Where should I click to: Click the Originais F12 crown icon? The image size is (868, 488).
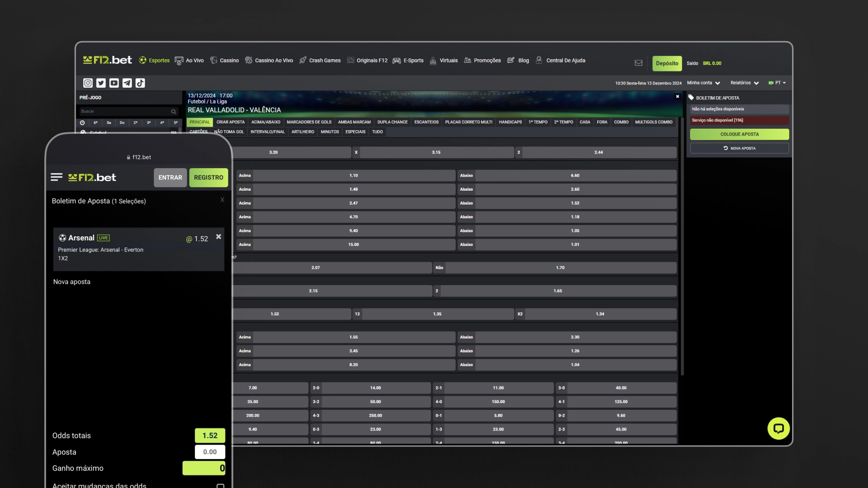pyautogui.click(x=350, y=60)
